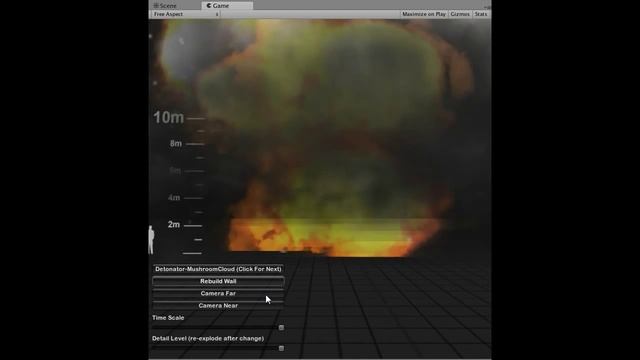Toggle the Stats overlay
Image resolution: width=640 pixels, height=360 pixels.
click(x=481, y=14)
